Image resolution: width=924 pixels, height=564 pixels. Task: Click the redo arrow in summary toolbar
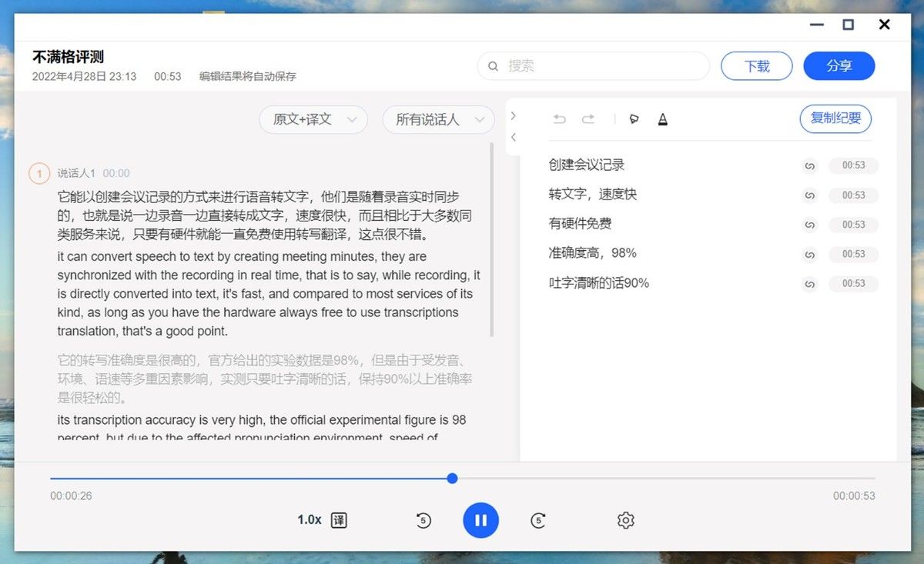click(588, 119)
